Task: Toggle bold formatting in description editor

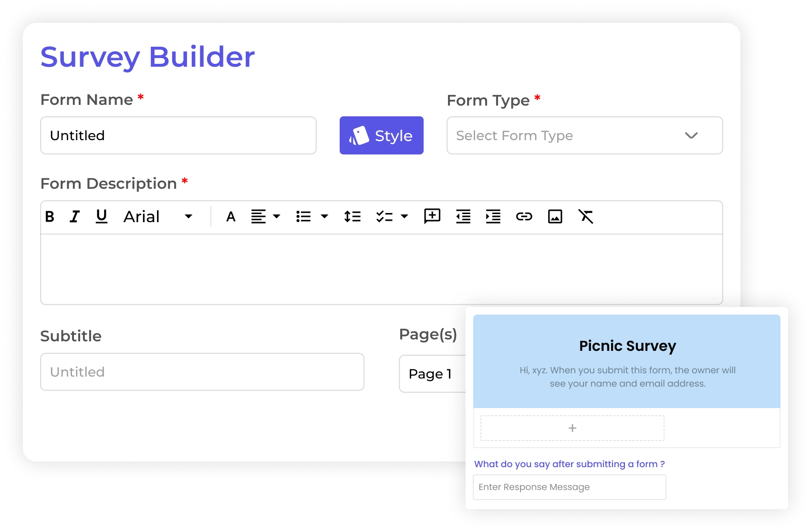Action: [50, 217]
